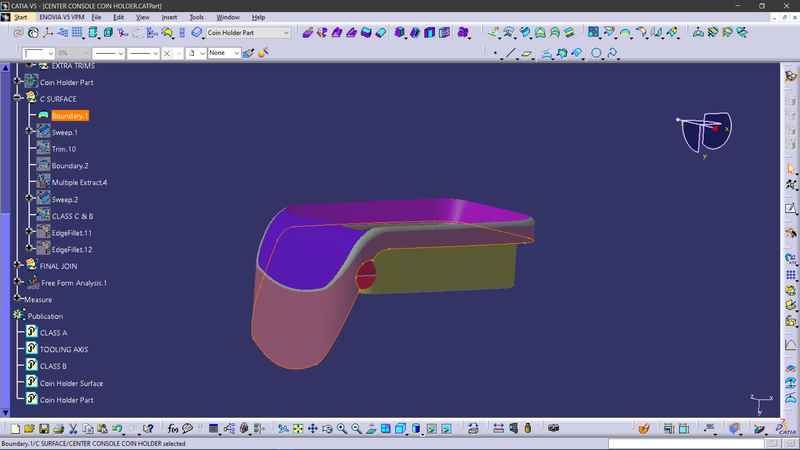Open the color fill dropdown
The width and height of the screenshot is (800, 450).
tap(51, 53)
